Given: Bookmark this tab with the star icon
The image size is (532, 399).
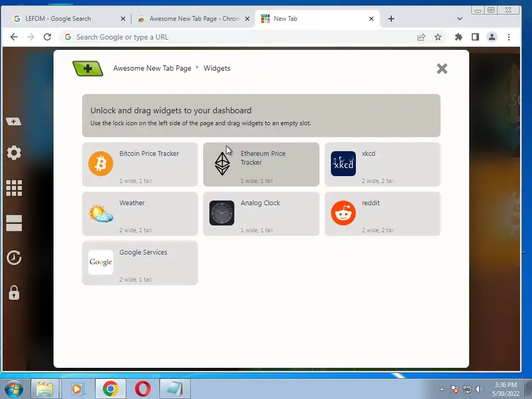Looking at the screenshot, I should tap(438, 37).
